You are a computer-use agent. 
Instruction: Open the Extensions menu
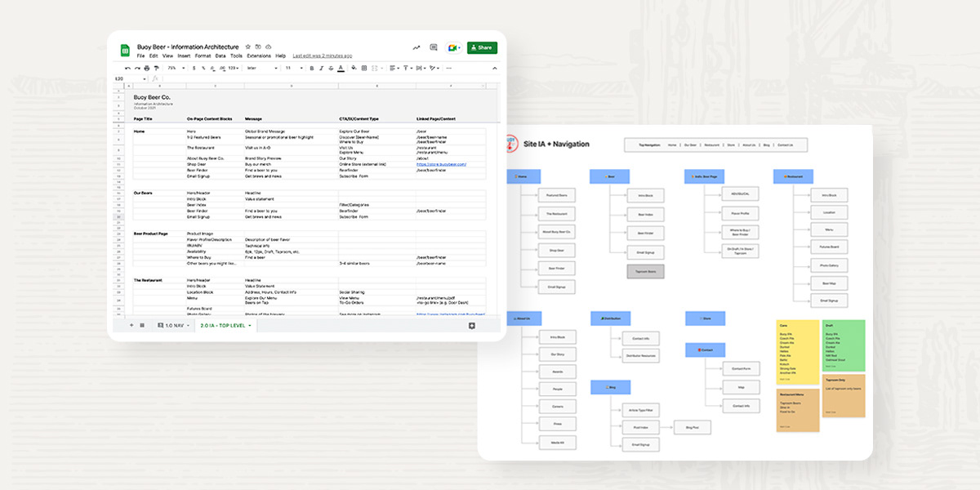click(259, 56)
